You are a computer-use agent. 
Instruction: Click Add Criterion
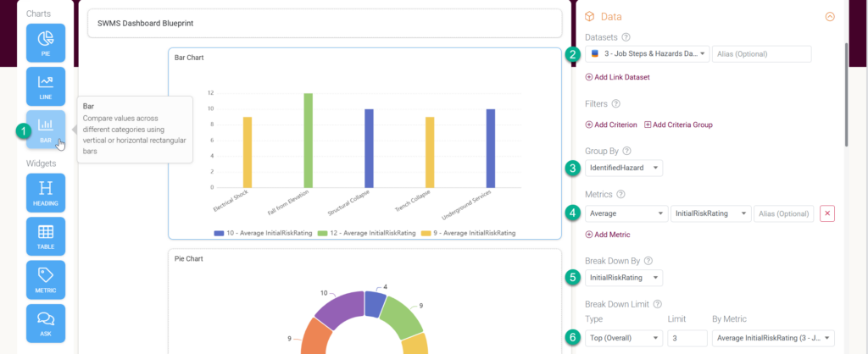click(x=611, y=125)
